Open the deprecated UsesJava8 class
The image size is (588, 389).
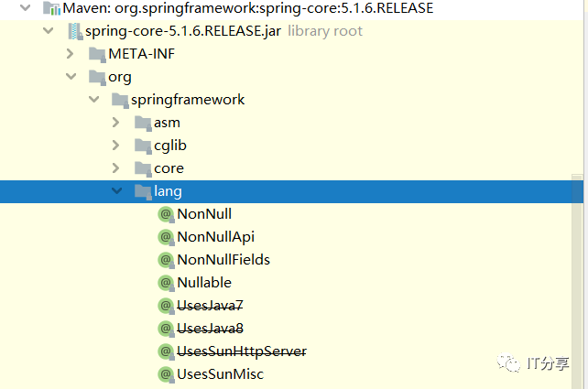click(x=210, y=329)
